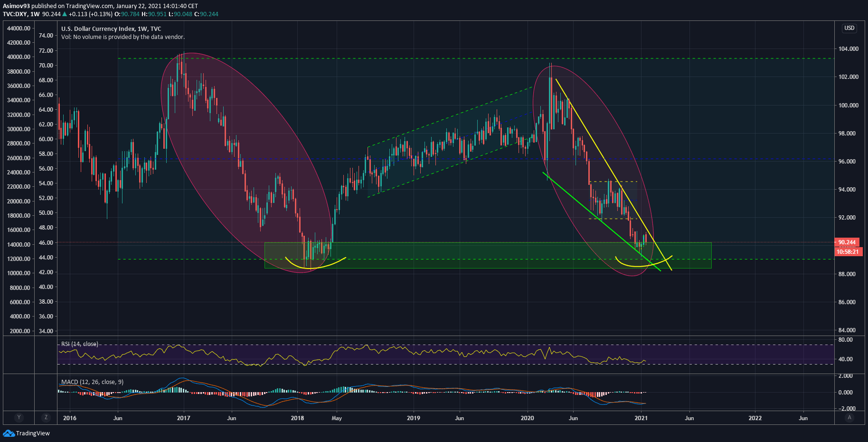Click the TVC:DXY symbol label
This screenshot has height=442, width=868.
(x=15, y=14)
